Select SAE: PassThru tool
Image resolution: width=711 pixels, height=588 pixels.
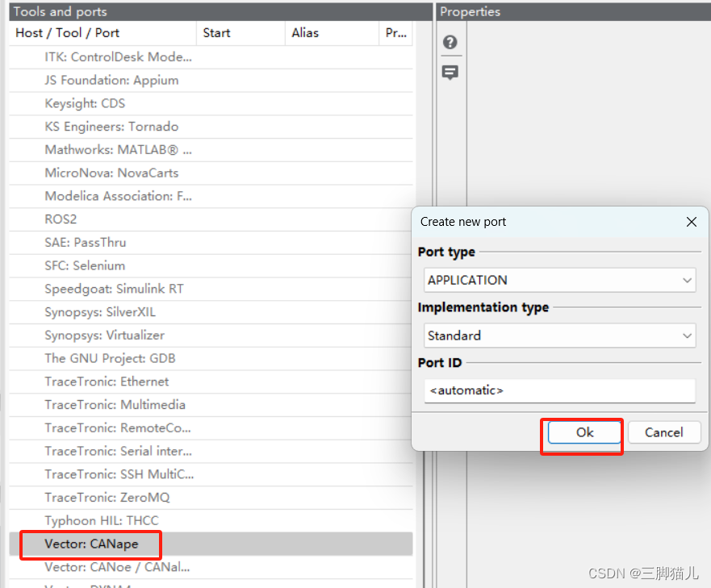click(x=211, y=243)
